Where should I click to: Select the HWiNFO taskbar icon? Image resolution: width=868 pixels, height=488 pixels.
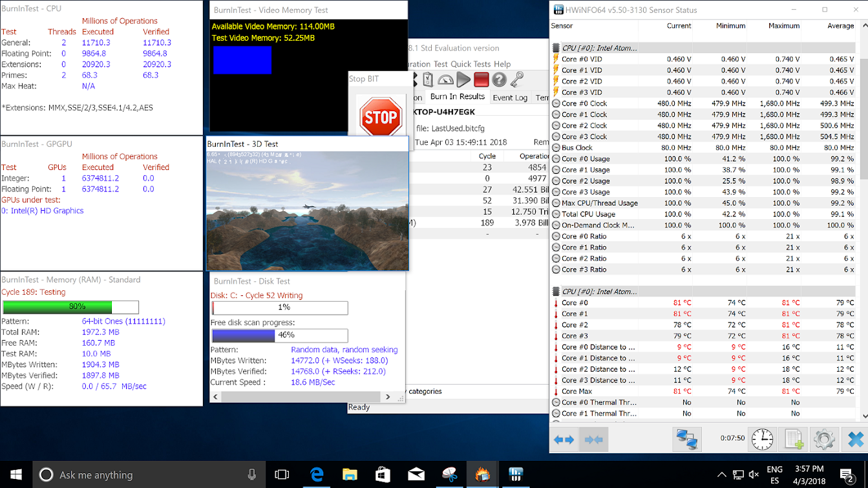[x=516, y=474]
